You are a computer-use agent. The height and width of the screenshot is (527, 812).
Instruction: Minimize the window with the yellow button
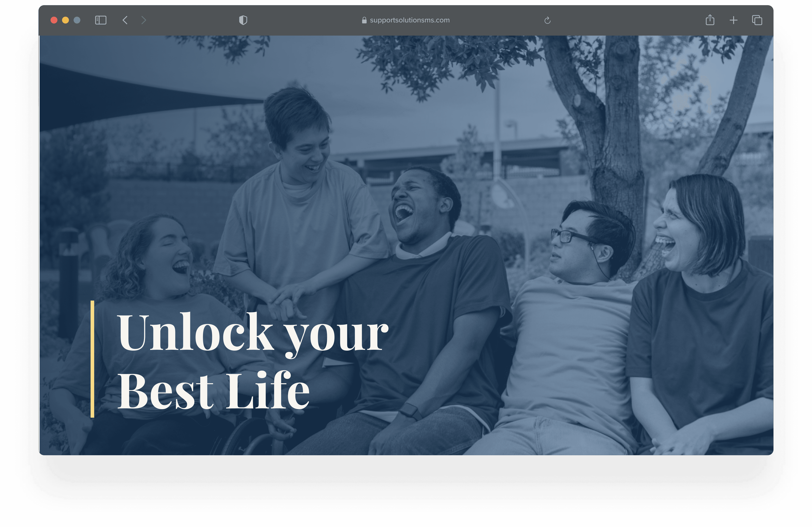(65, 20)
